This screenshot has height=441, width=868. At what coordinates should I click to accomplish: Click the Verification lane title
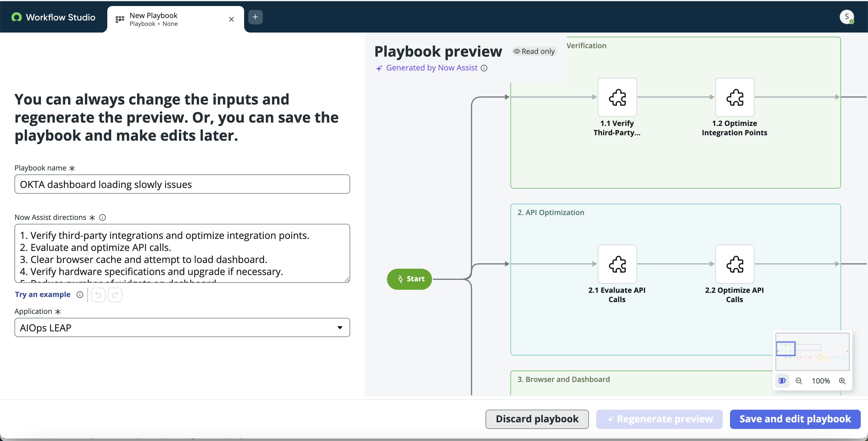[x=586, y=45]
